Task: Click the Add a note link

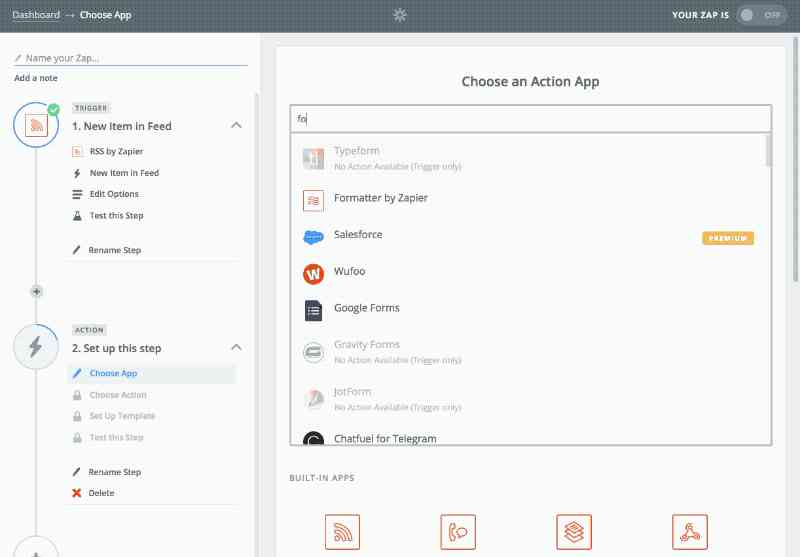Action: coord(36,78)
